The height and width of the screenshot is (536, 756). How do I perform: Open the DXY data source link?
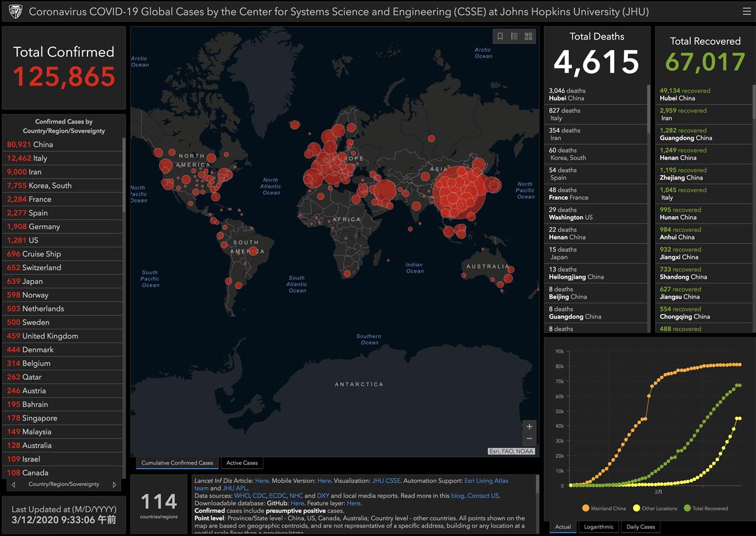click(x=323, y=496)
